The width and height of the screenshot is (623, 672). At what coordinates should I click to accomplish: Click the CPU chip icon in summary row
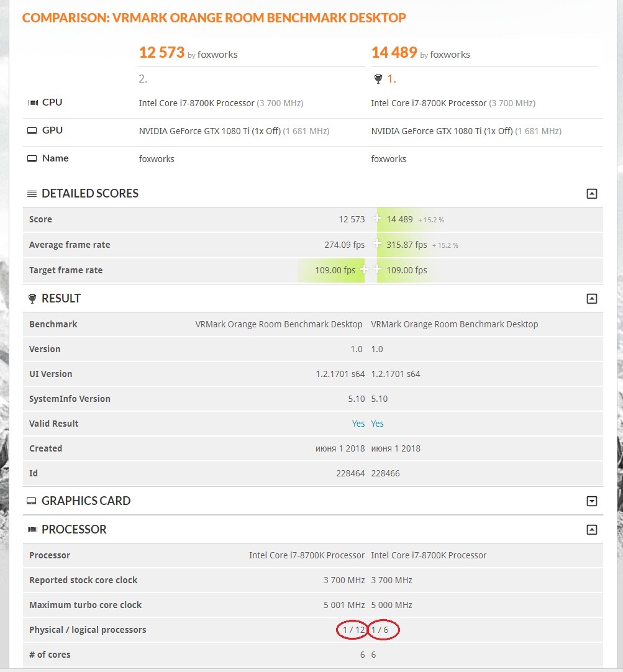coord(33,102)
